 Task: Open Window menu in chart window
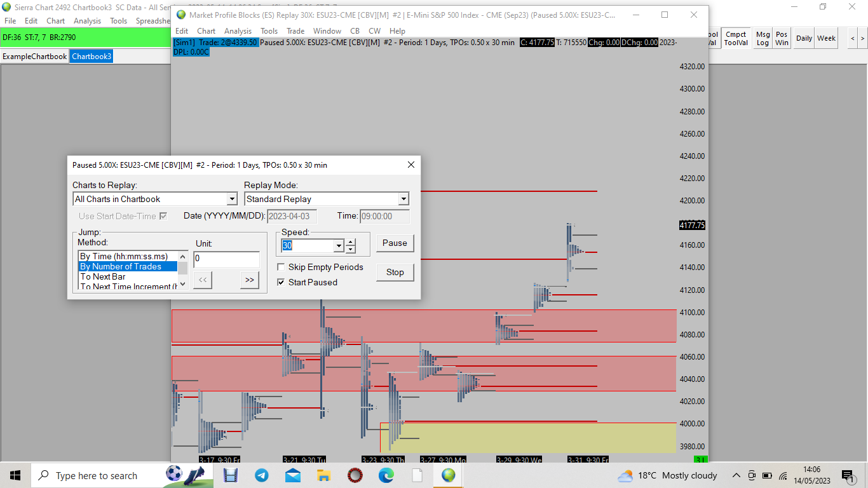[327, 30]
